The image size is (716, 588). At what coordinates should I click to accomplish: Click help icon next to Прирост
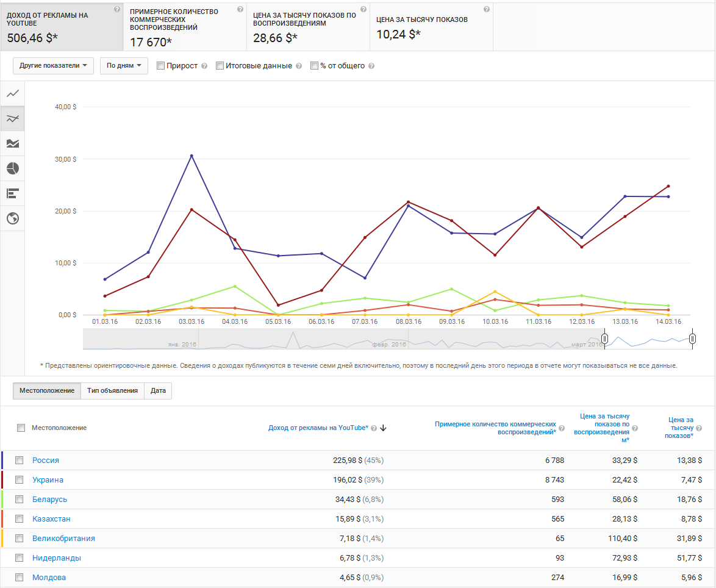[x=204, y=66]
